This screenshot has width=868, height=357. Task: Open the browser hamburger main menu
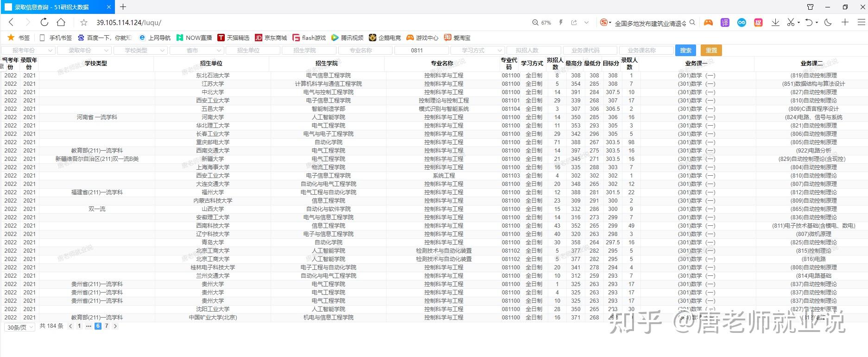coord(861,22)
